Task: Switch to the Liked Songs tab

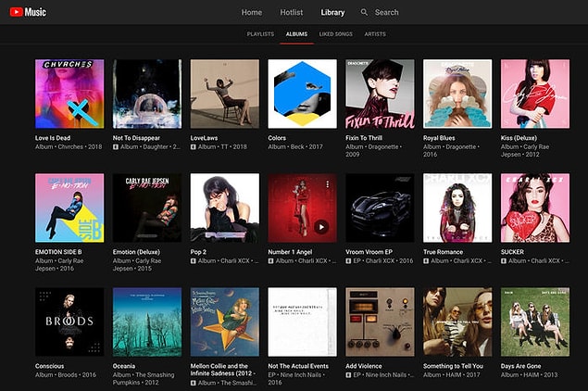Action: [335, 34]
